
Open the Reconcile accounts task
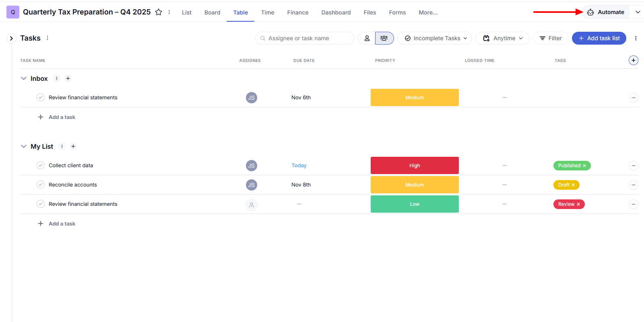(x=73, y=185)
